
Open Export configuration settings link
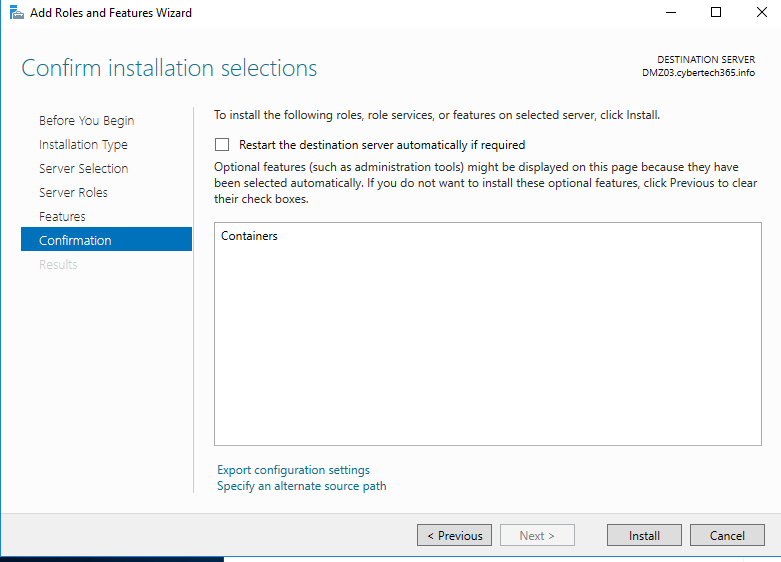[293, 470]
